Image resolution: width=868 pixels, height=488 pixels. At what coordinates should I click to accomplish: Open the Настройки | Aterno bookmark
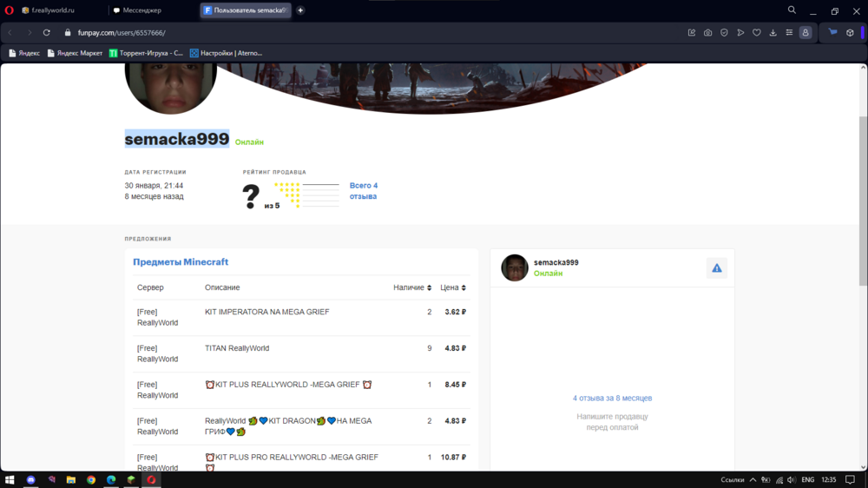pos(227,53)
